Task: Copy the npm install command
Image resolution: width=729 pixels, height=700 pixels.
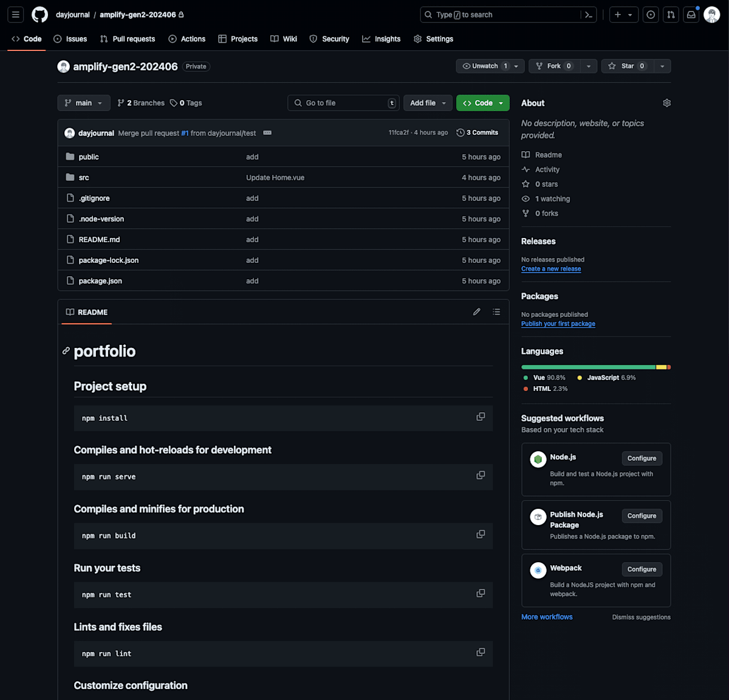Action: [481, 417]
